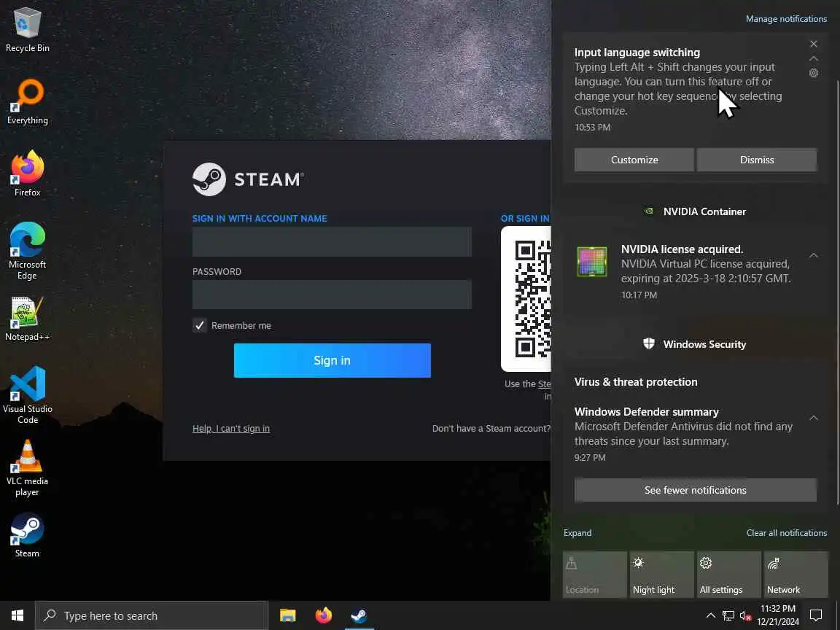Open the VLC media player desktop shortcut
The image size is (840, 630).
[27, 467]
